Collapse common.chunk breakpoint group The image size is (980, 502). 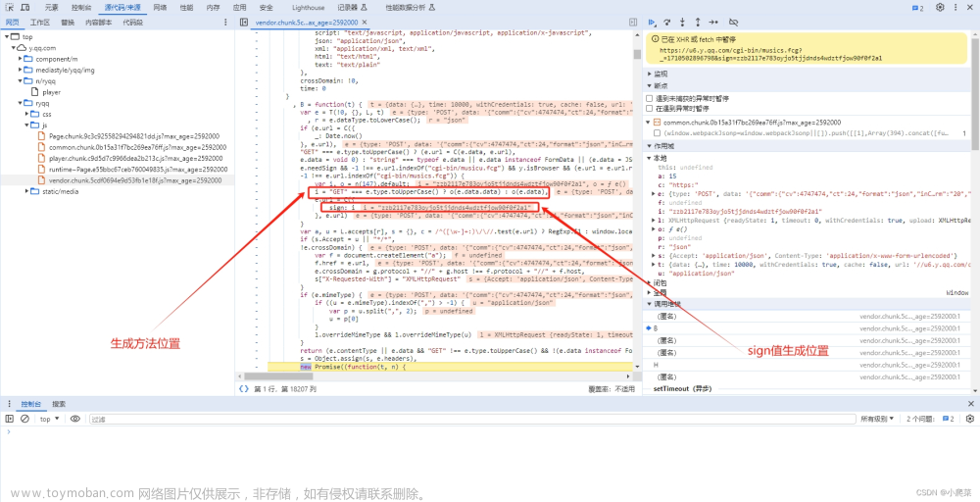650,123
